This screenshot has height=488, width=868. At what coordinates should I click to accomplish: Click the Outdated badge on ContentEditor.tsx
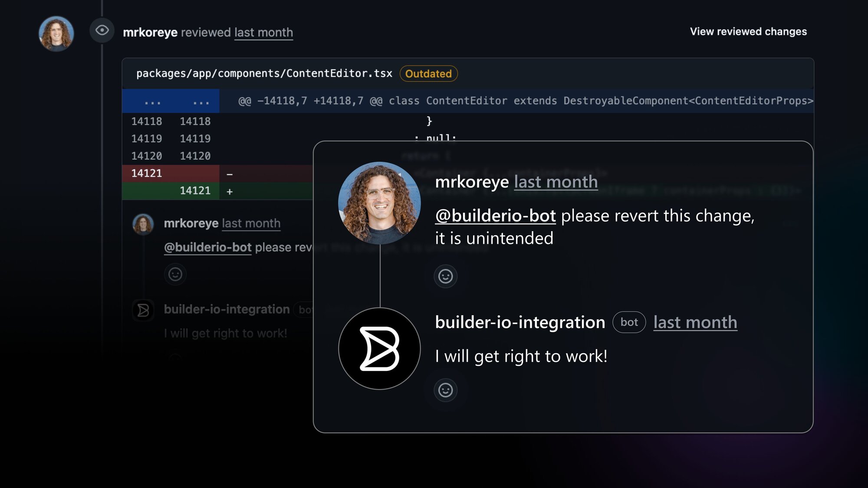coord(428,74)
